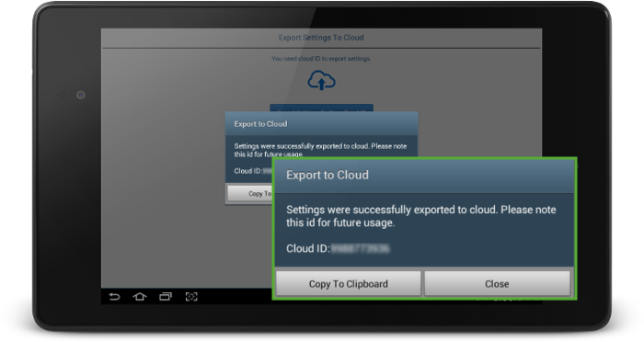
Task: Open the recent apps icon
Action: click(x=166, y=296)
